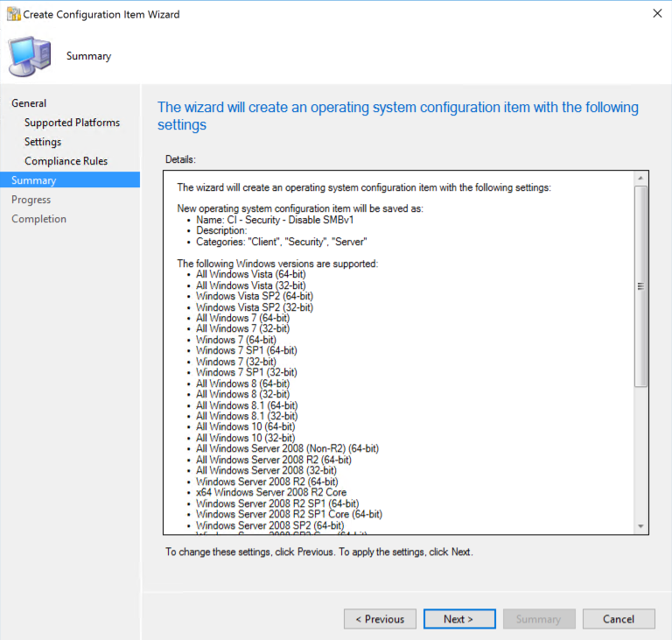Click the disabled Summary button
672x640 pixels.
coord(539,619)
